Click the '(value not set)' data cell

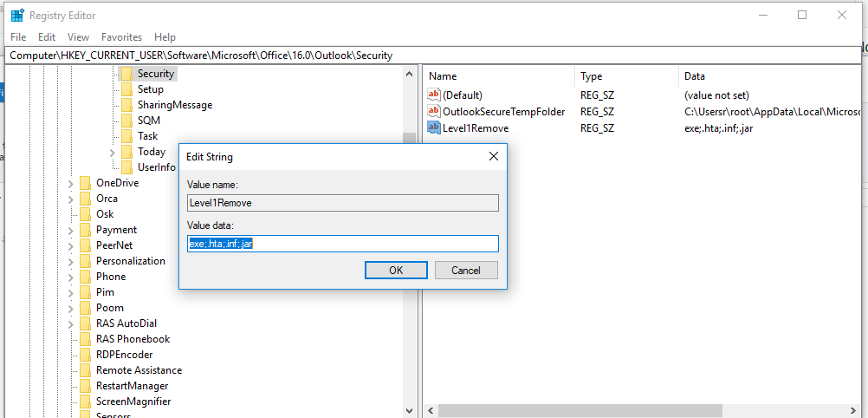click(x=716, y=95)
